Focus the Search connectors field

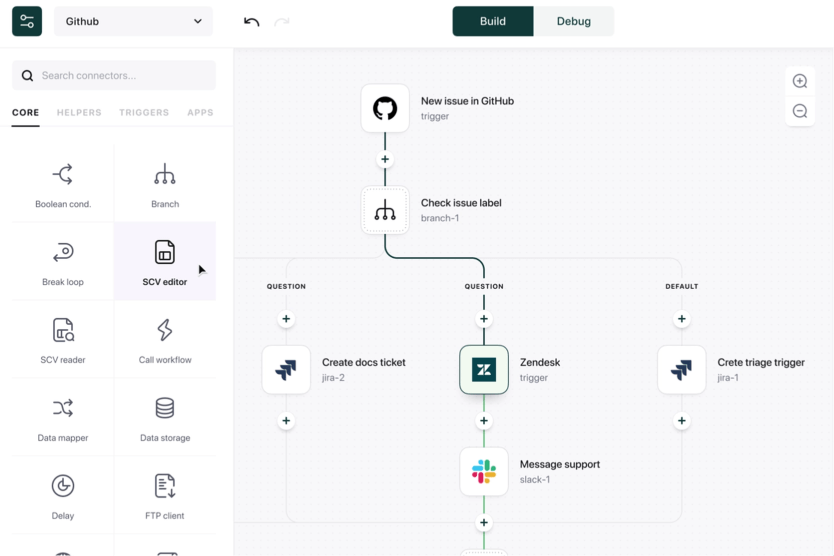114,76
